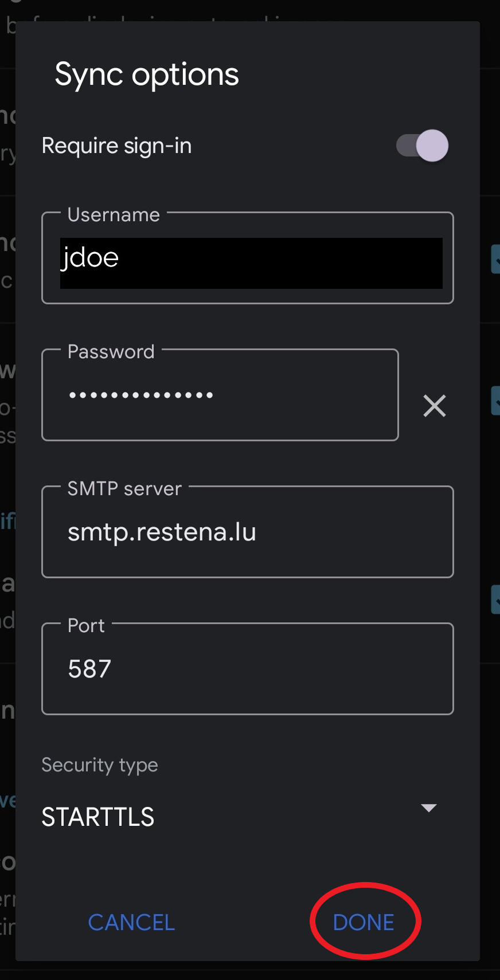Select the STARTTLS security type value
Viewport: 500px width, 980px height.
point(98,817)
